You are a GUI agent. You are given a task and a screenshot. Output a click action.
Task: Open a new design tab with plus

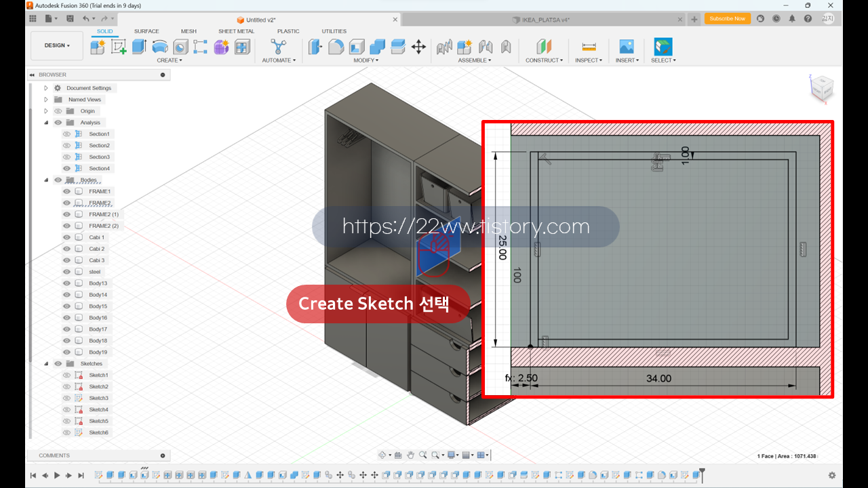pos(694,19)
